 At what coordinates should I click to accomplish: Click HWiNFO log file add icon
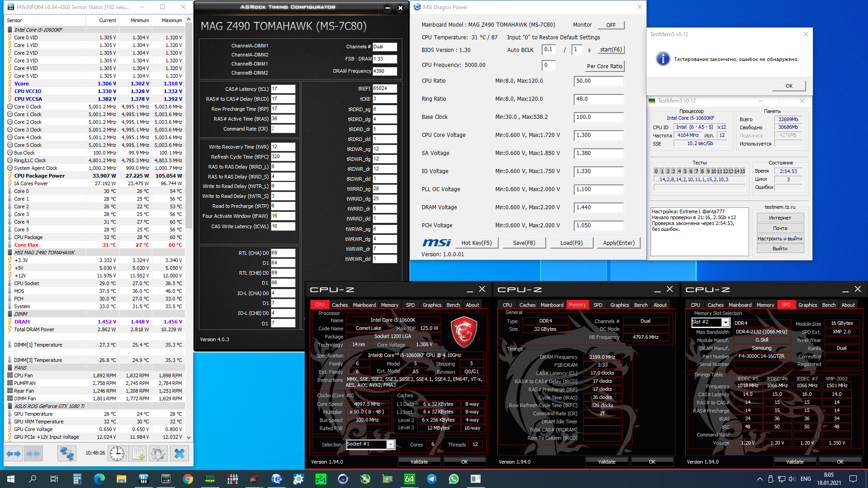pos(138,453)
